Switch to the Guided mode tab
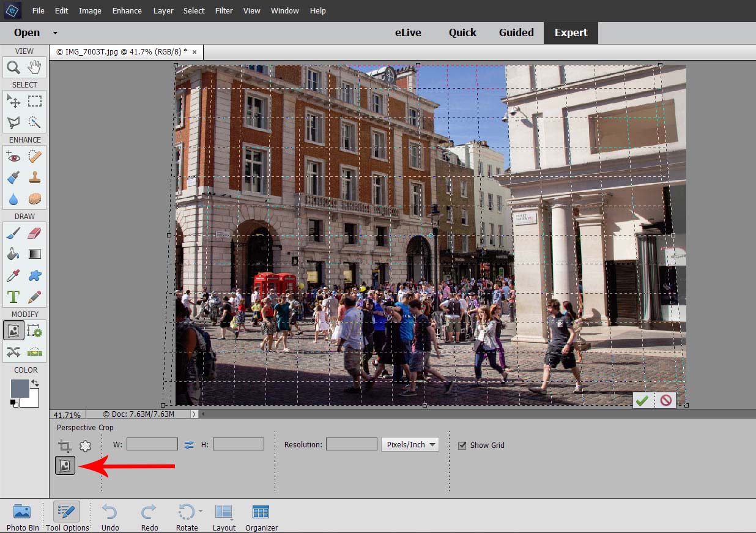The height and width of the screenshot is (533, 756). (x=516, y=33)
